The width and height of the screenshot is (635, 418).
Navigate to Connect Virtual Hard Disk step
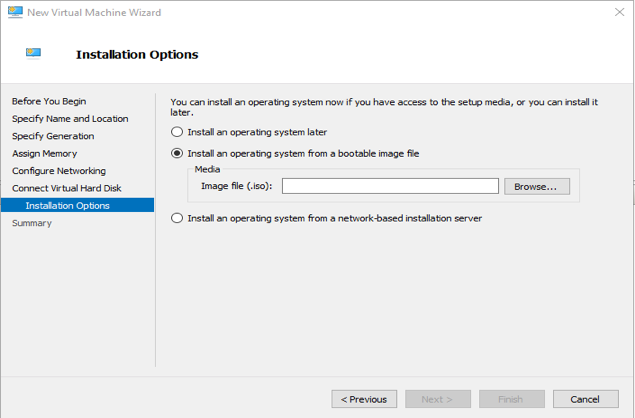(x=66, y=188)
